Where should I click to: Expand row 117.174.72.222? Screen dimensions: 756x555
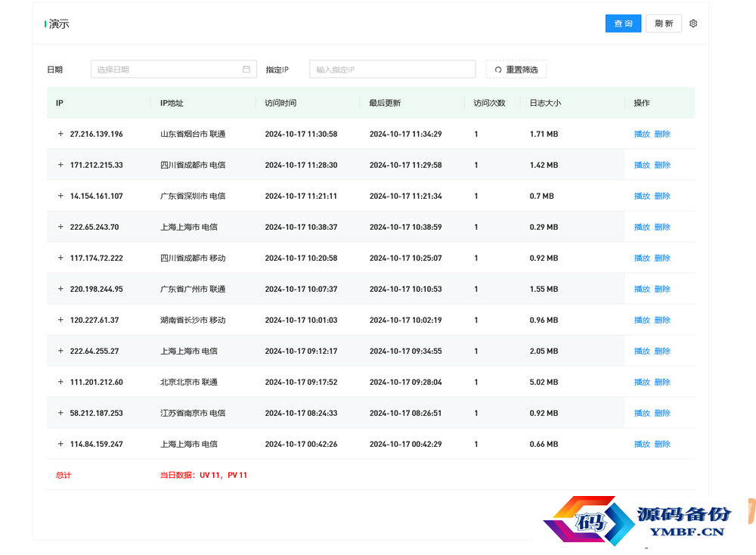pyautogui.click(x=60, y=258)
